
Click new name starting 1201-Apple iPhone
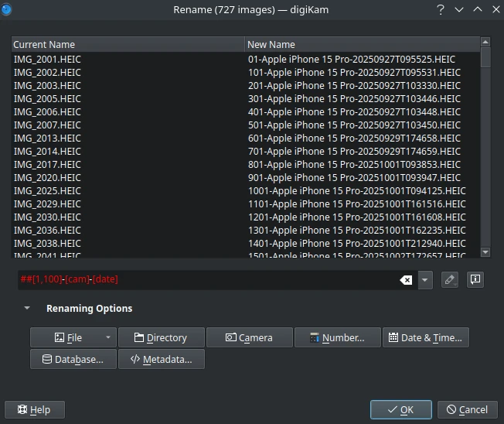[x=357, y=217]
